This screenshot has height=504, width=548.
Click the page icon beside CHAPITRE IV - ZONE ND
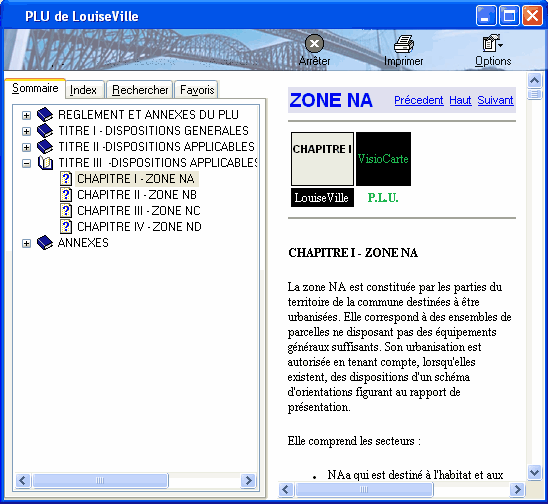66,226
